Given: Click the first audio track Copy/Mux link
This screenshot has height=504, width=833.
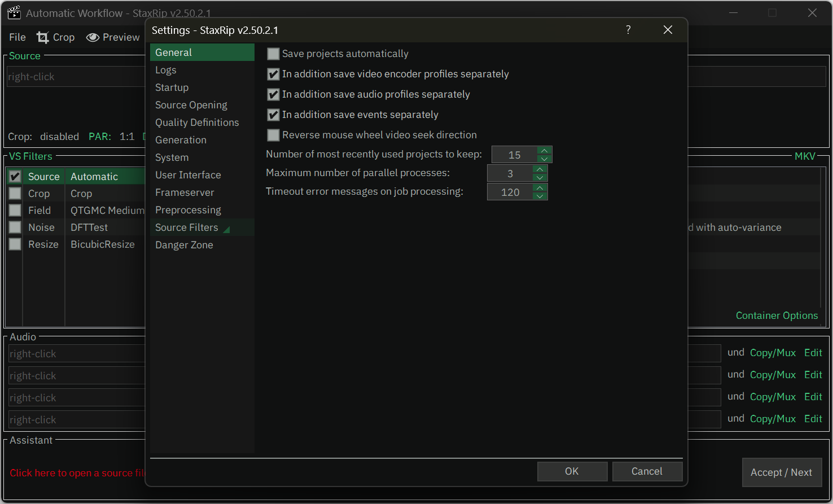Looking at the screenshot, I should (773, 353).
